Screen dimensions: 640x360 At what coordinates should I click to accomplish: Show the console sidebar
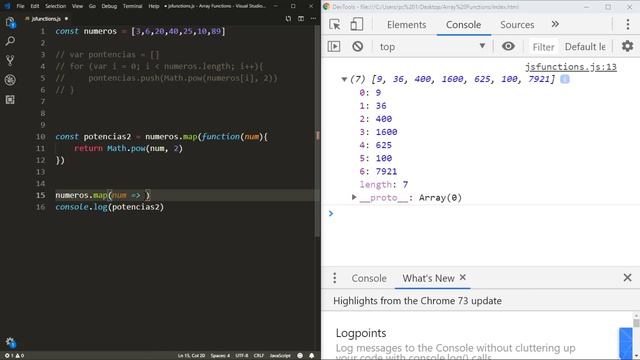pyautogui.click(x=334, y=46)
